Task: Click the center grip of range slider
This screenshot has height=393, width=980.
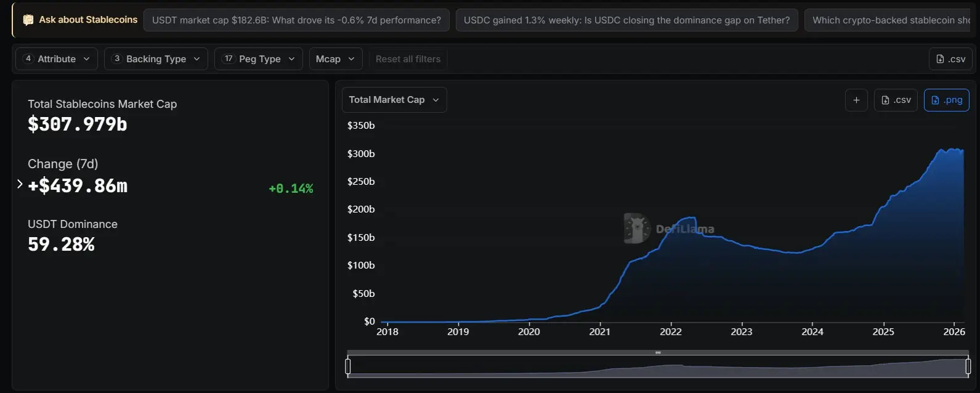Action: 658,353
